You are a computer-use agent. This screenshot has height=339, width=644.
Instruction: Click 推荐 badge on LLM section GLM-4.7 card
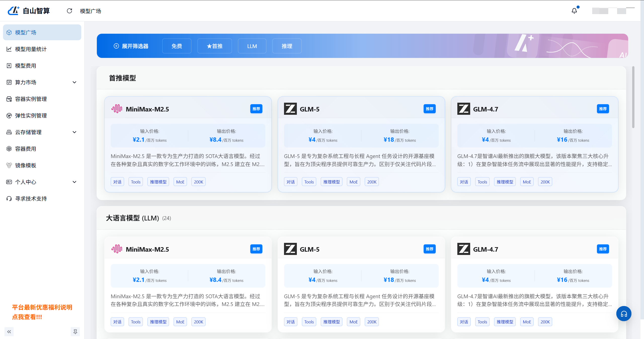(x=603, y=249)
